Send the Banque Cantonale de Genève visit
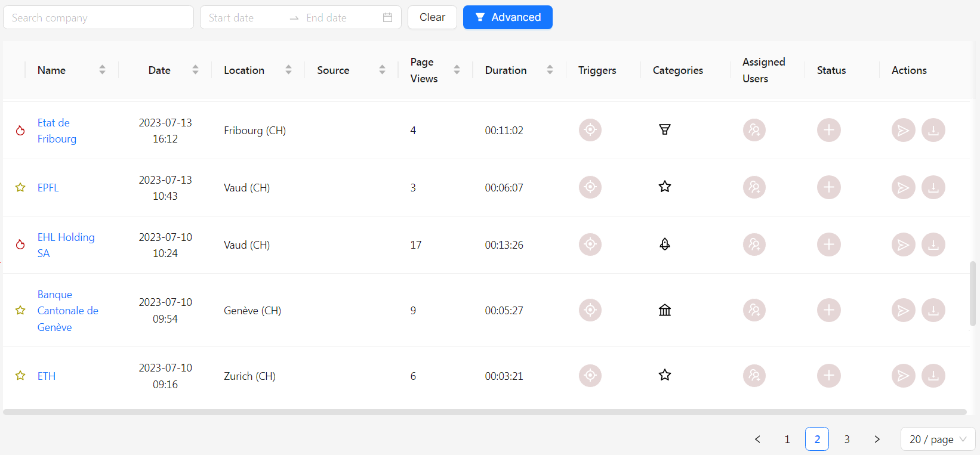 (904, 310)
